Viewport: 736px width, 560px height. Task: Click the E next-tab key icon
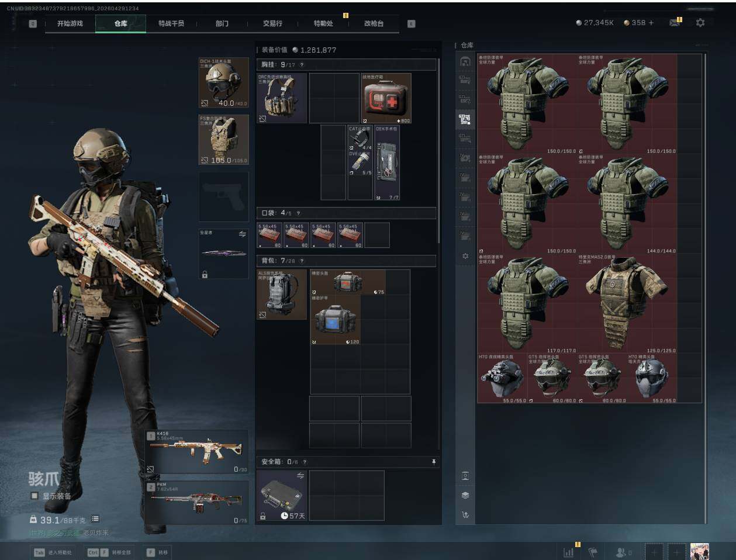411,23
